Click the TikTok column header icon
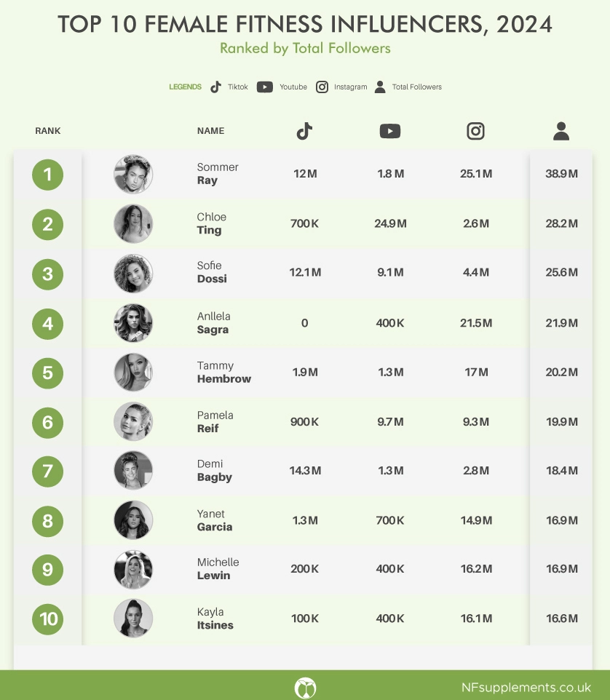610x700 pixels. [304, 131]
